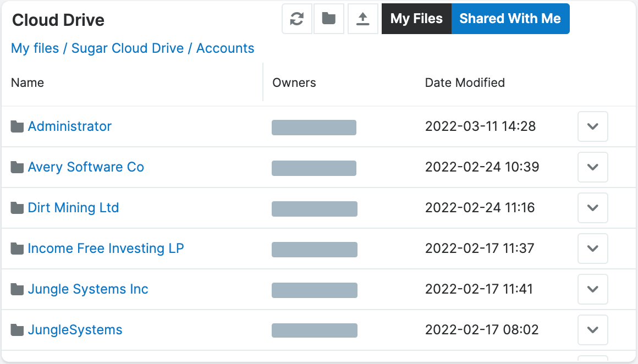Select the My Files tab
The width and height of the screenshot is (638, 364).
point(416,18)
